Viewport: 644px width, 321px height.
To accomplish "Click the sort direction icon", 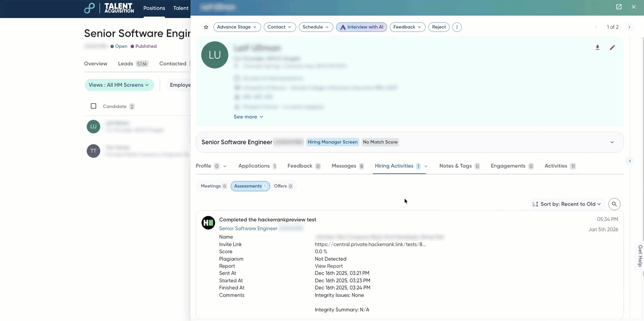I will (x=535, y=204).
